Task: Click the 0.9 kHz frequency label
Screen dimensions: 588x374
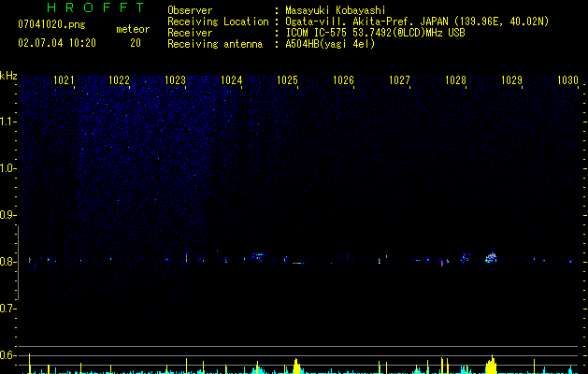Action: pyautogui.click(x=7, y=215)
